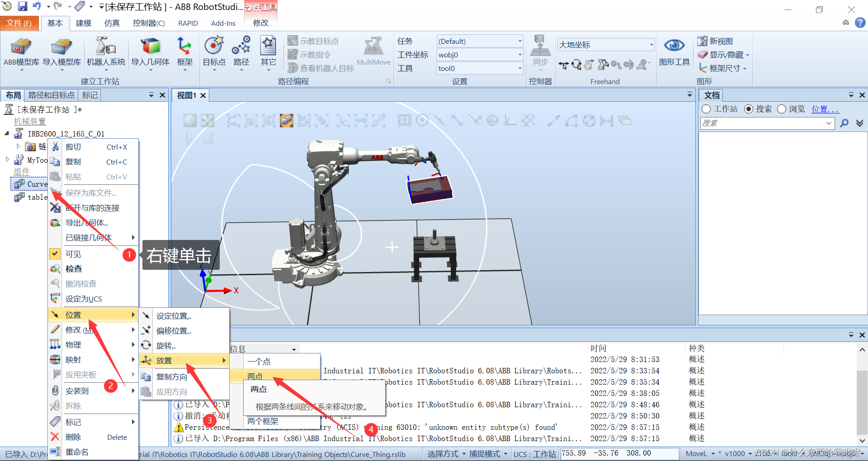
Task: Click the undo arrow in title bar
Action: [x=37, y=6]
